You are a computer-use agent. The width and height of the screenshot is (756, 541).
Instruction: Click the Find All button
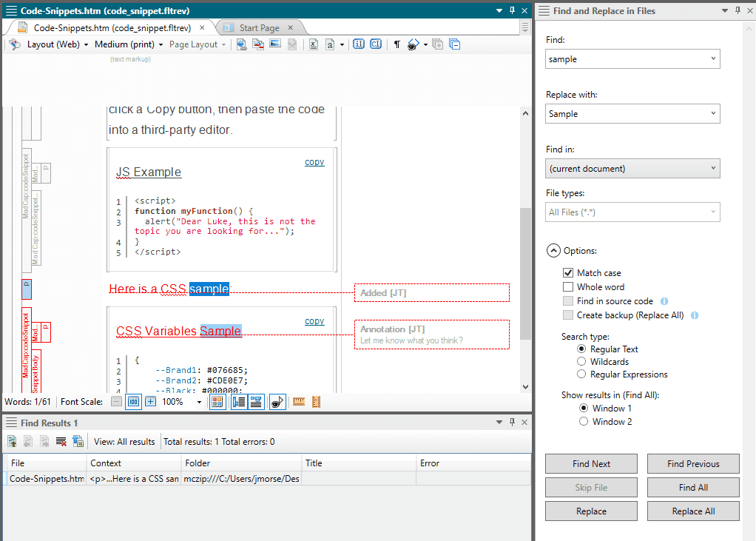tap(693, 487)
